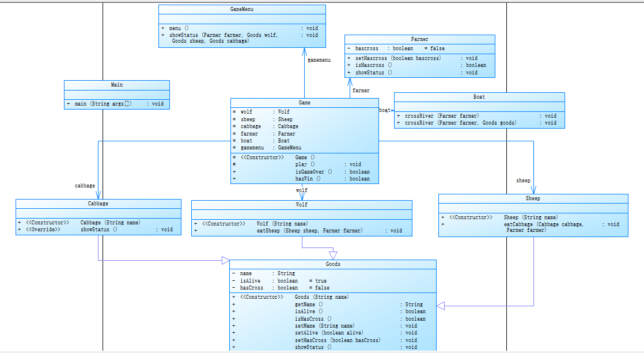The width and height of the screenshot is (644, 353).
Task: Click isHascross () method in Farmer
Action: coord(416,65)
